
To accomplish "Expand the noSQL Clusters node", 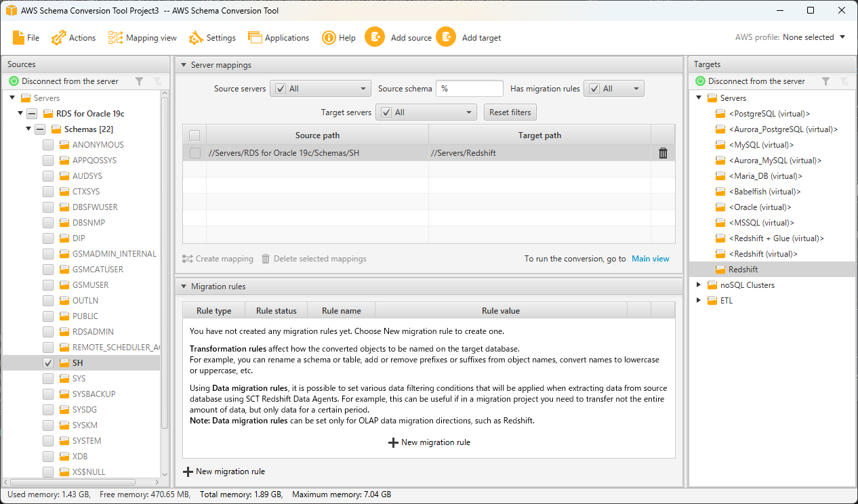I will click(699, 285).
